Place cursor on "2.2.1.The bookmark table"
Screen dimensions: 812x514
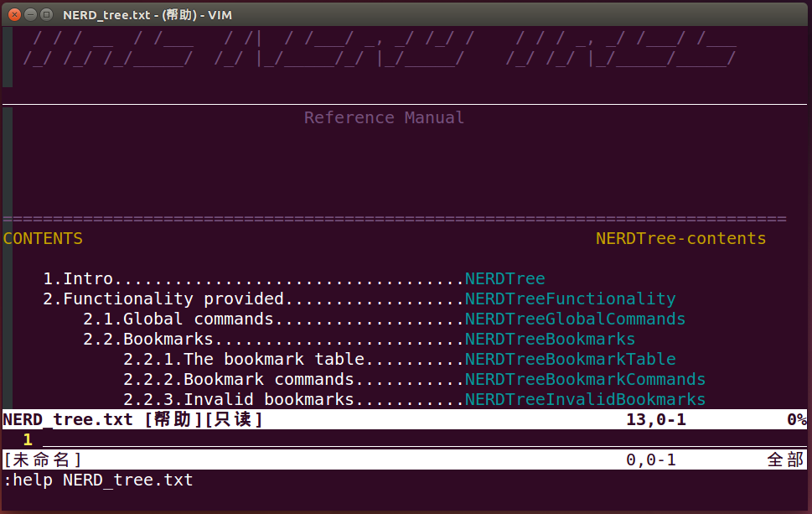coord(244,360)
